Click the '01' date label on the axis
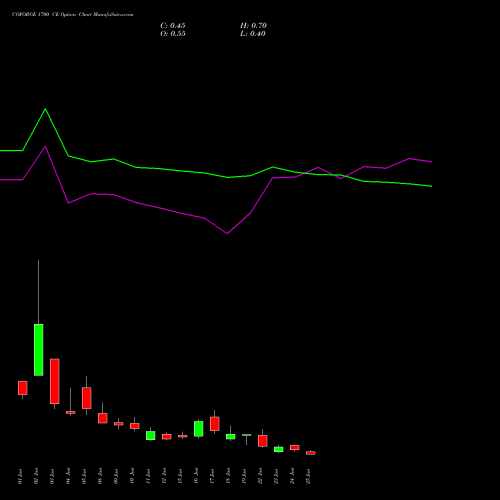500x500 pixels. (x=20, y=476)
